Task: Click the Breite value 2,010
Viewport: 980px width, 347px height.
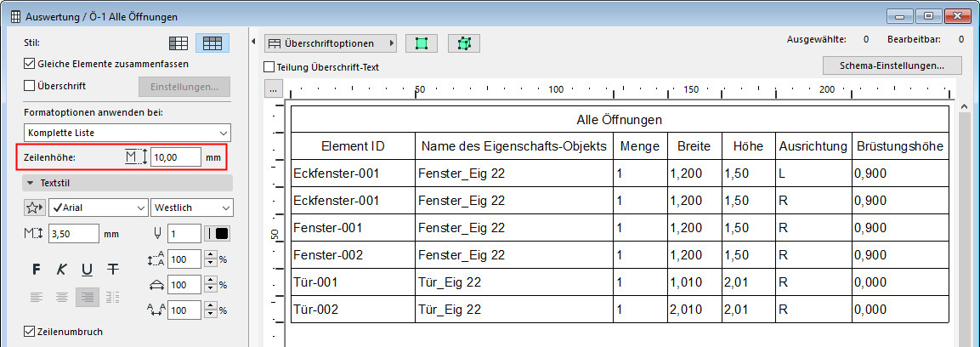Action: (694, 310)
